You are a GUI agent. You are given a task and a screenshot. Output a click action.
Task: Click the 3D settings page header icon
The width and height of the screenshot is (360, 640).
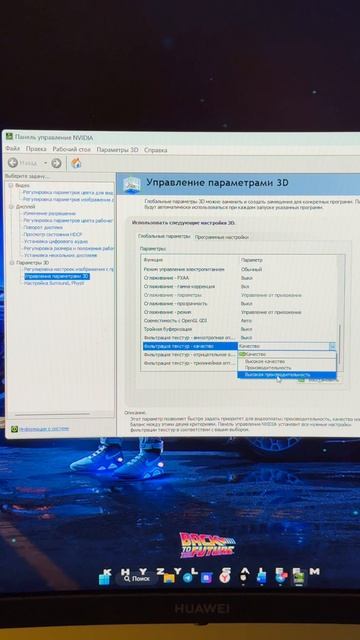(132, 185)
